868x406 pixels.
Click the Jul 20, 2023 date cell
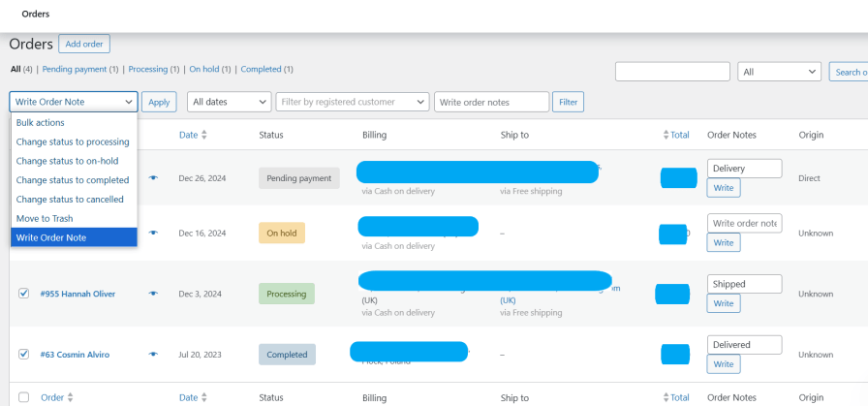pos(200,355)
